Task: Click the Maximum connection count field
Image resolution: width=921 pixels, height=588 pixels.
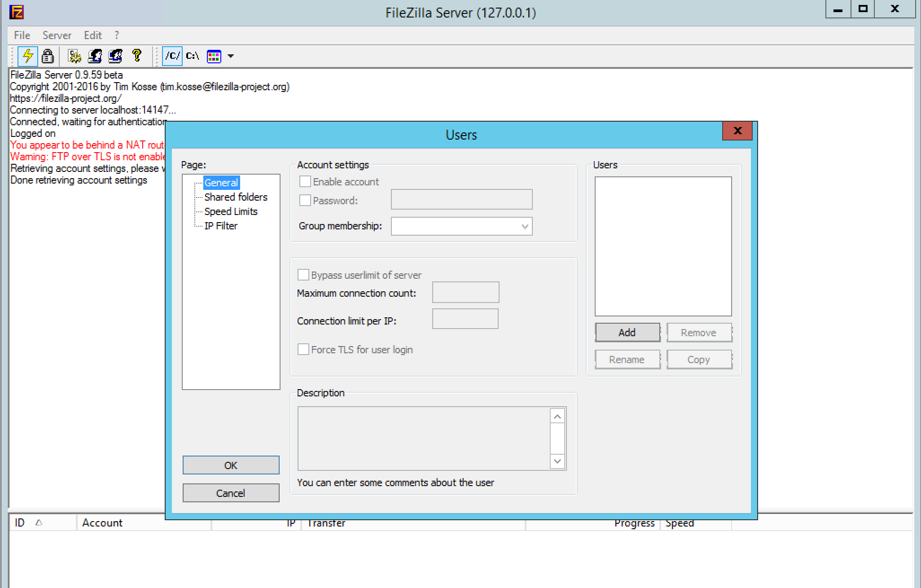Action: pyautogui.click(x=465, y=292)
